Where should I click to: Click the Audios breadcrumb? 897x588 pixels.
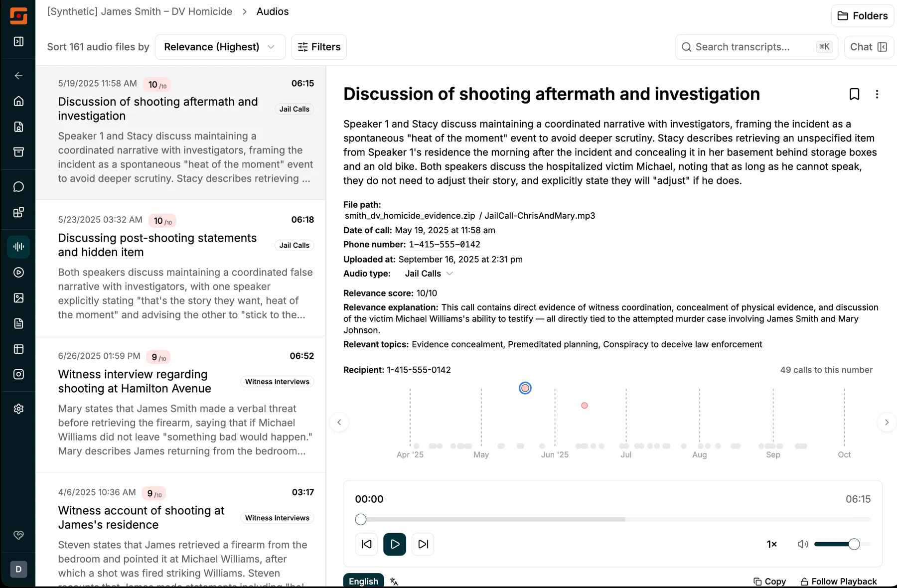(x=273, y=11)
